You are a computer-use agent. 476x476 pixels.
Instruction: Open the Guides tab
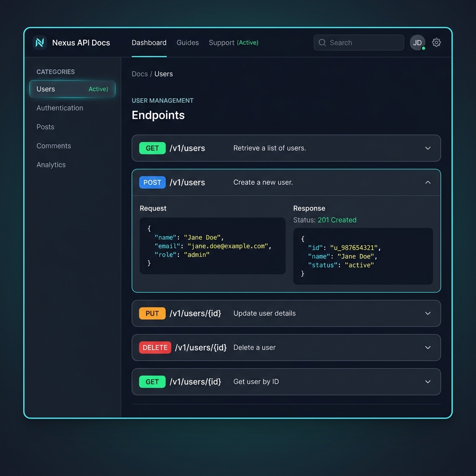tap(188, 42)
